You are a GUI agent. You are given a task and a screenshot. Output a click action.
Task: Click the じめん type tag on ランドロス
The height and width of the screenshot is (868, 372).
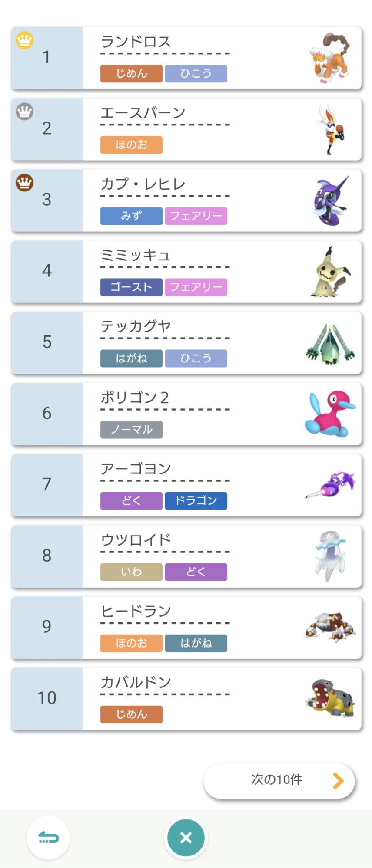point(131,73)
